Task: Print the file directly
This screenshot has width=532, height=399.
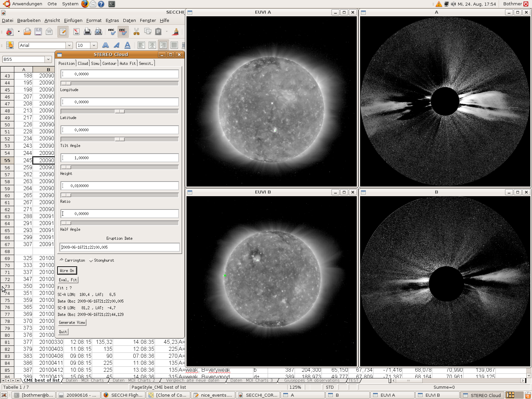Action: 87,32
